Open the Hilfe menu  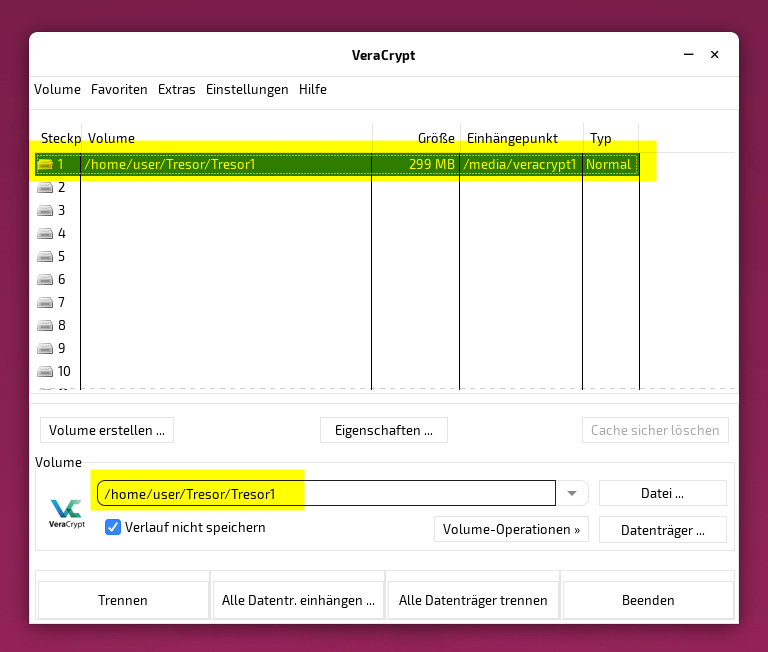pyautogui.click(x=312, y=89)
